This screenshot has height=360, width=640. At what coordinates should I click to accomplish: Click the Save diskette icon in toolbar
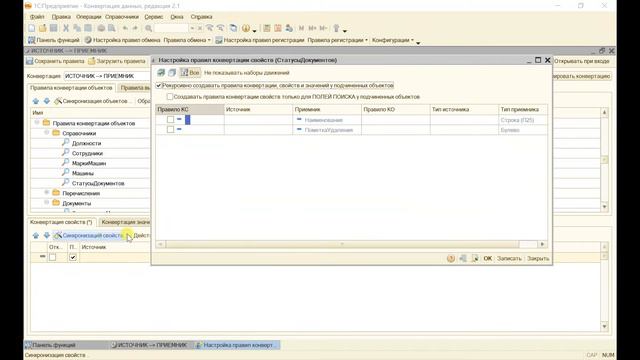pyautogui.click(x=53, y=28)
